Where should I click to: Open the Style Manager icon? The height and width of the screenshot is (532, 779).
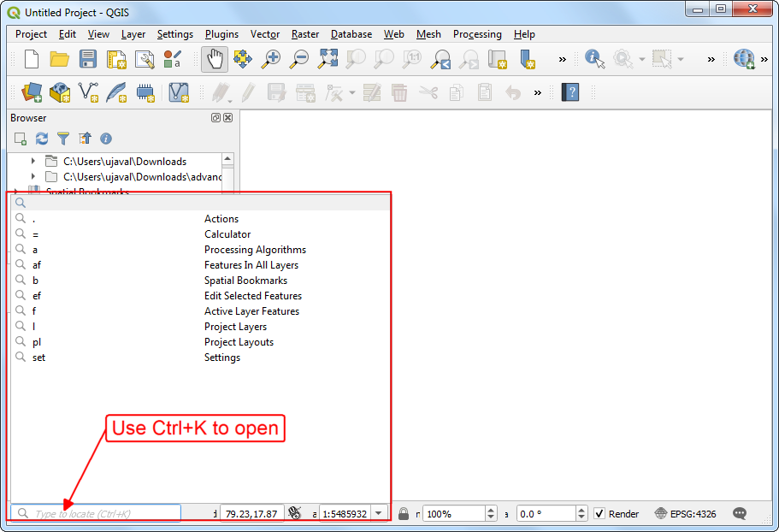(173, 59)
